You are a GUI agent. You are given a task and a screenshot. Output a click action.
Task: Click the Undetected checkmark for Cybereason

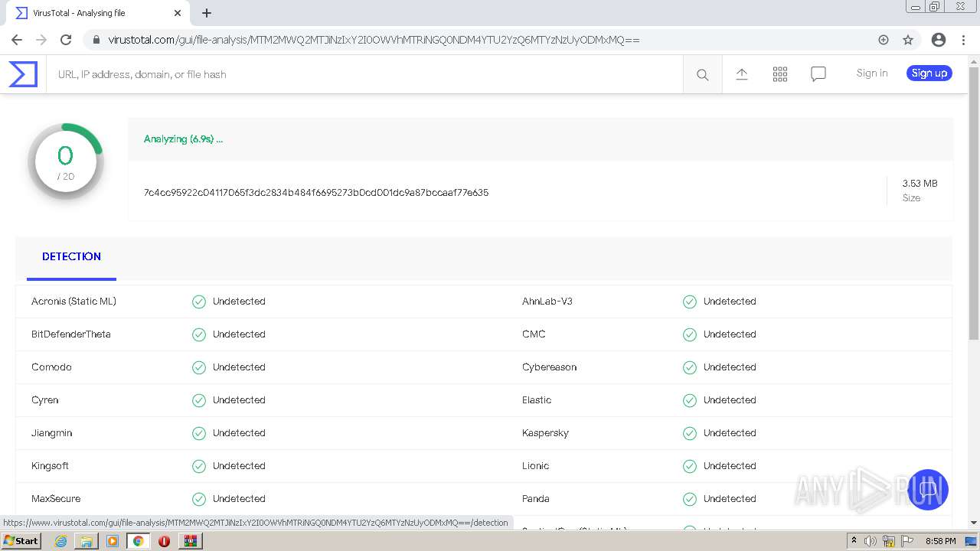[690, 367]
